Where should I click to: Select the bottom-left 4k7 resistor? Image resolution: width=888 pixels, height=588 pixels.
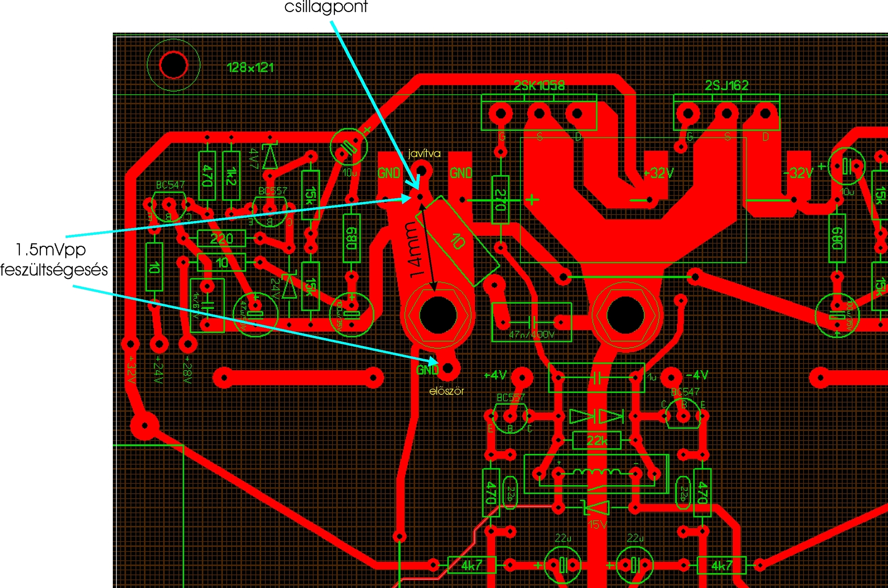471,565
